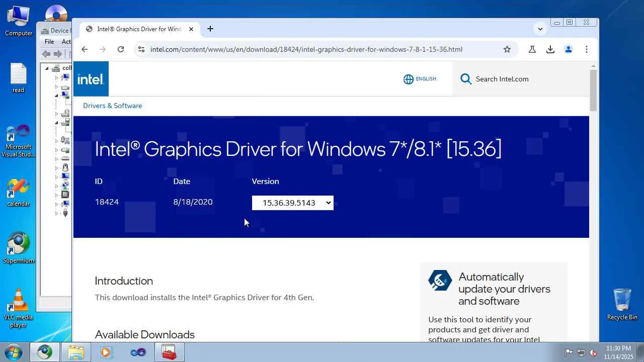Click the Supermium taskbar button
The image size is (644, 362).
pos(45,352)
